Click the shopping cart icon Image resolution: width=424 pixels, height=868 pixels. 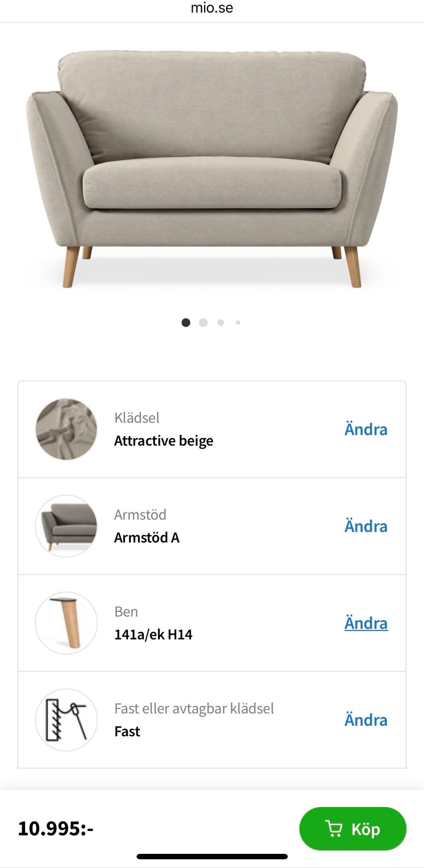tap(333, 829)
